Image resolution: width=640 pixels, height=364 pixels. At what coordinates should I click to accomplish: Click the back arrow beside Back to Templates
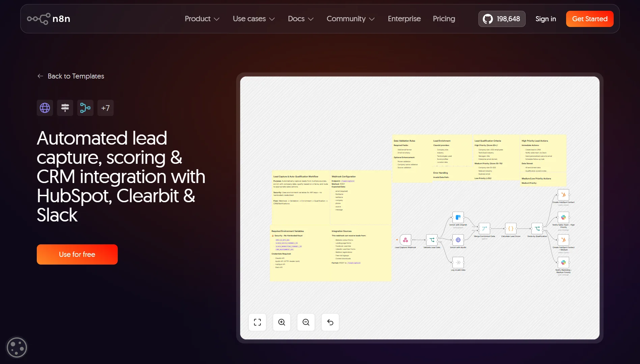[x=40, y=76]
